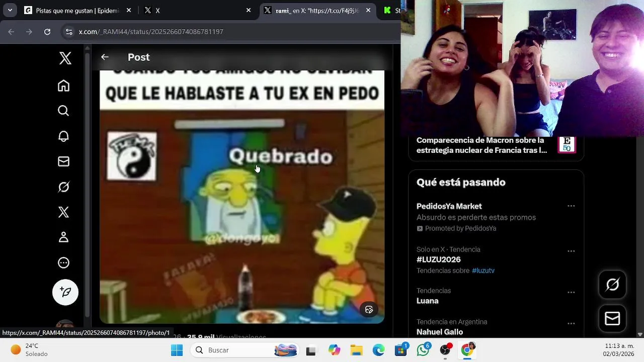Open Premium X icon in sidebar
Viewport: 644px width, 362px height.
click(63, 212)
